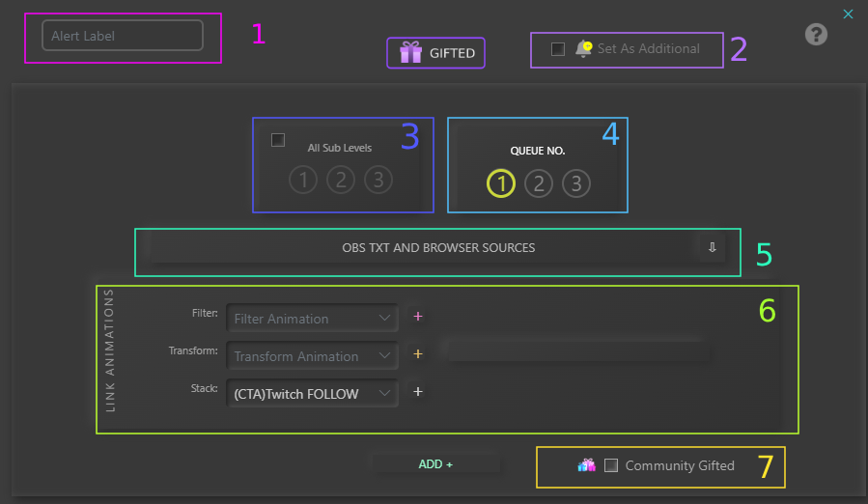Tick the All Sub Levels checkbox
This screenshot has height=504, width=868.
click(278, 140)
